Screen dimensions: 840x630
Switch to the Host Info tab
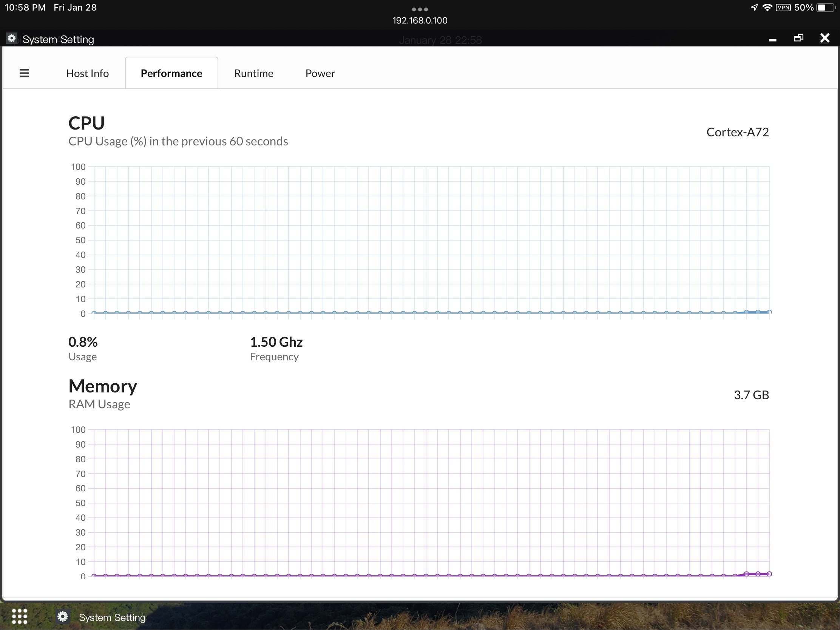point(87,73)
